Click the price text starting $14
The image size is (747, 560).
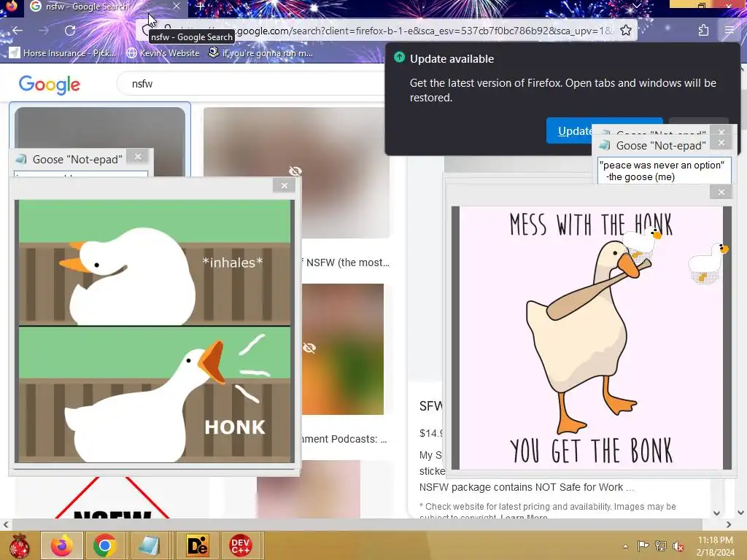pyautogui.click(x=431, y=433)
